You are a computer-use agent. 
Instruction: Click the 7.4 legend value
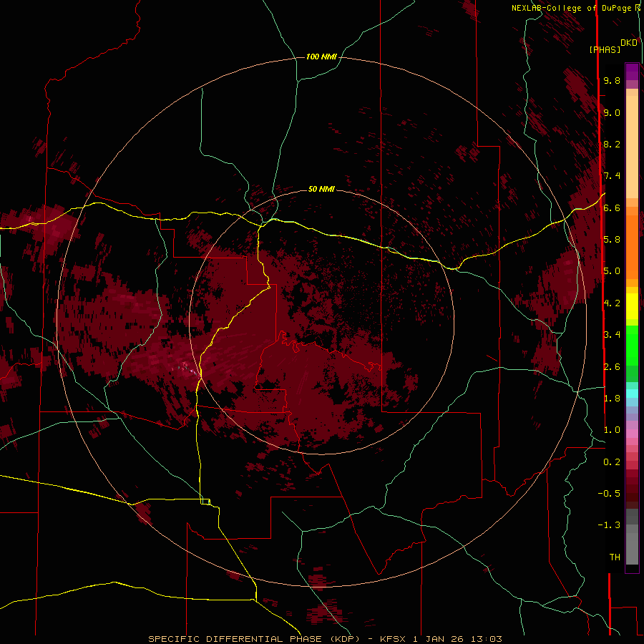click(x=612, y=176)
